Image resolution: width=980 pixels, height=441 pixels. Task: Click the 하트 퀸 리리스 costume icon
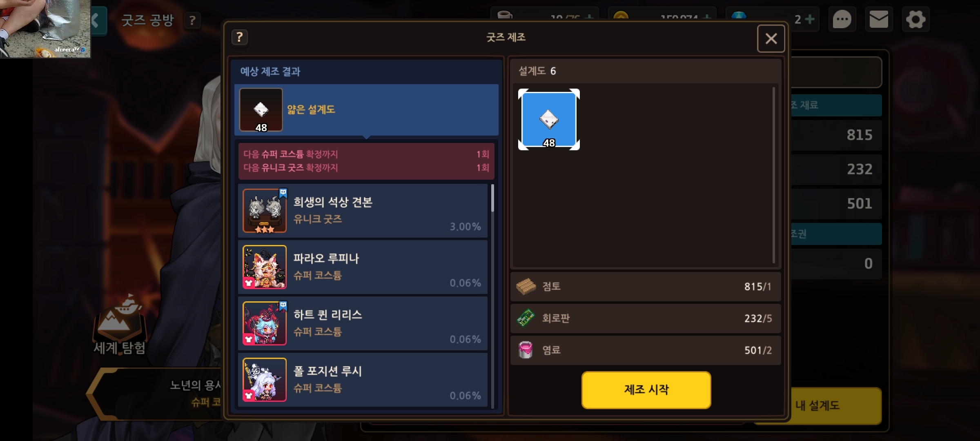coord(265,323)
